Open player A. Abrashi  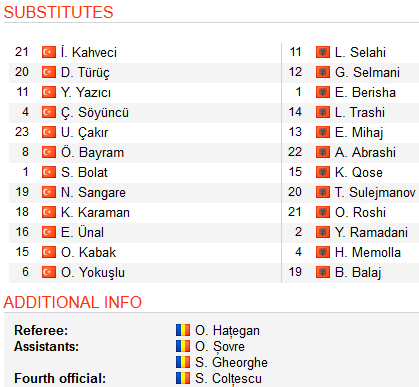click(x=365, y=152)
